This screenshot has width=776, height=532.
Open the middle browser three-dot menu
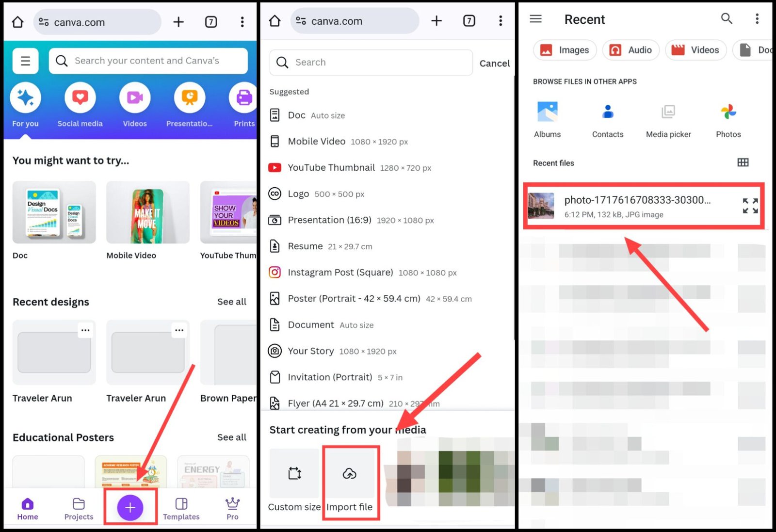501,21
